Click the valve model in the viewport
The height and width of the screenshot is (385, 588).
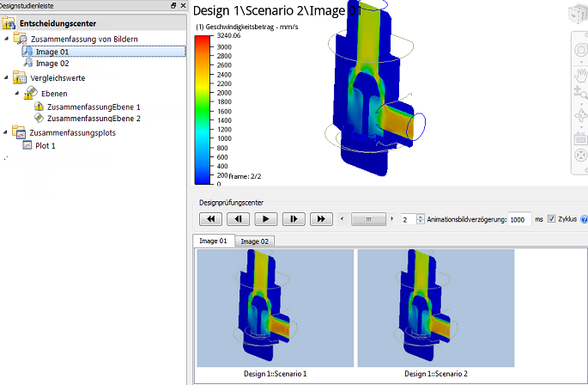[x=369, y=92]
